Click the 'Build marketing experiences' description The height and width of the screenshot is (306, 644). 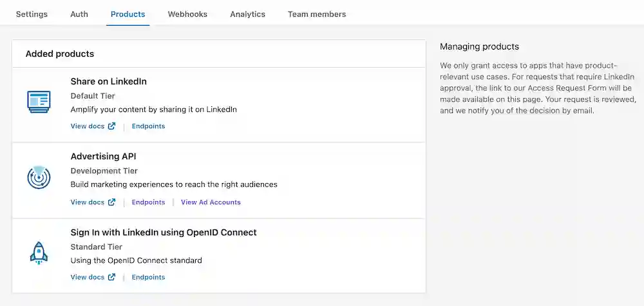point(174,184)
